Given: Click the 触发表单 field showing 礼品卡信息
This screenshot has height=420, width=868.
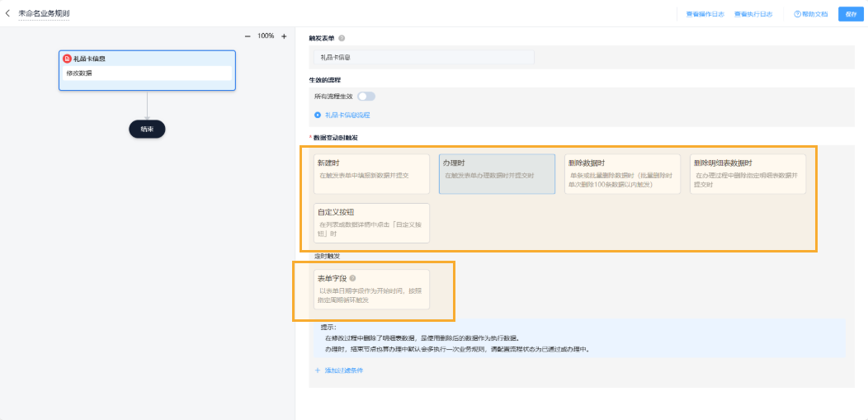Looking at the screenshot, I should pos(424,57).
